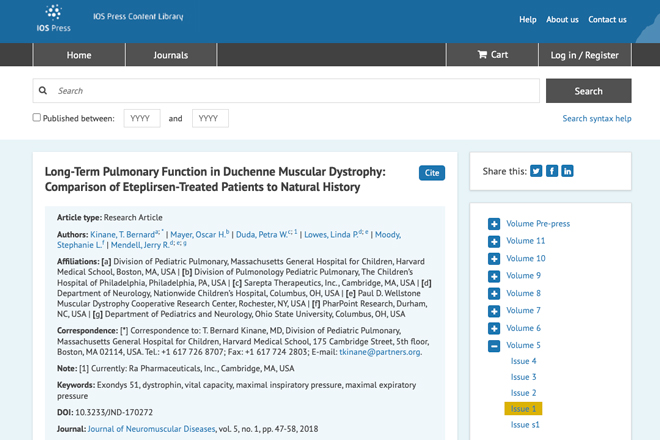Image resolution: width=660 pixels, height=440 pixels.
Task: Click IOS Press Content Library title
Action: [138, 16]
